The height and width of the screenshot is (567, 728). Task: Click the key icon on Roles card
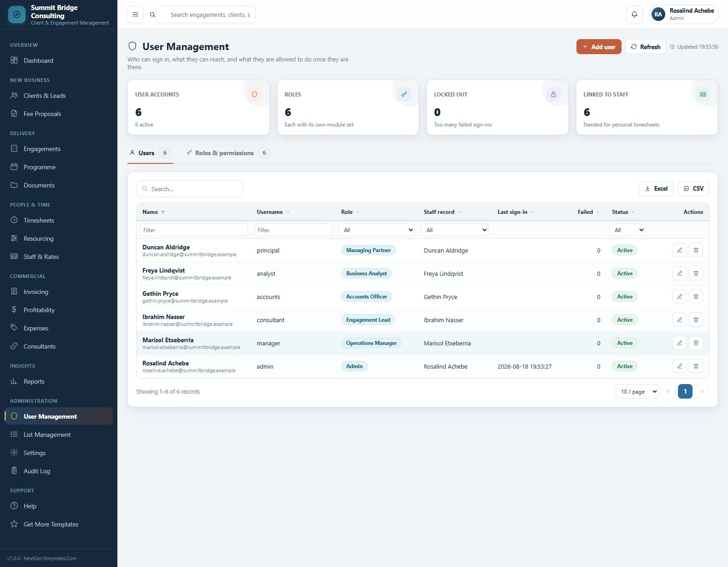pos(404,94)
